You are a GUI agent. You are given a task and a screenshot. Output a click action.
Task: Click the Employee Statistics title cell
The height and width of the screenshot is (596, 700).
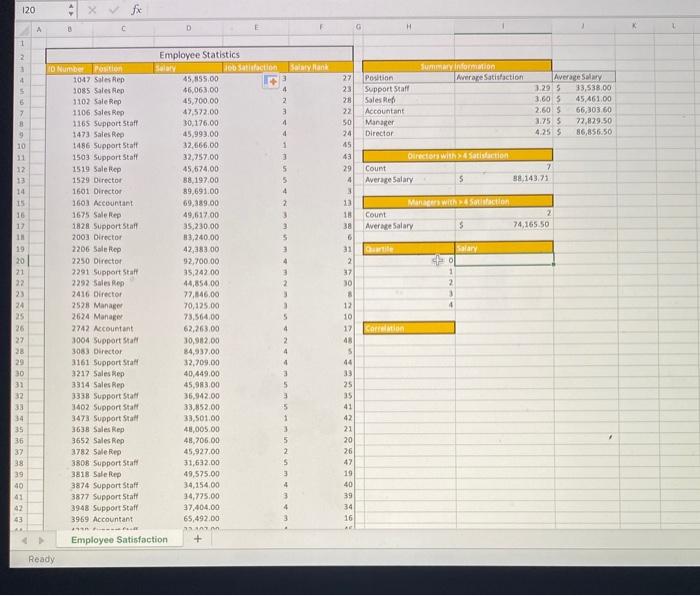point(199,55)
